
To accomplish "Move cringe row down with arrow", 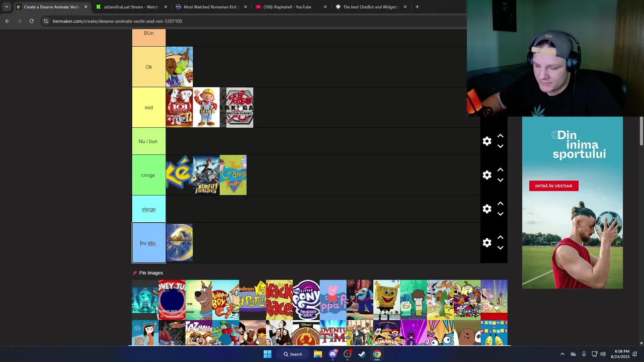I will [500, 180].
